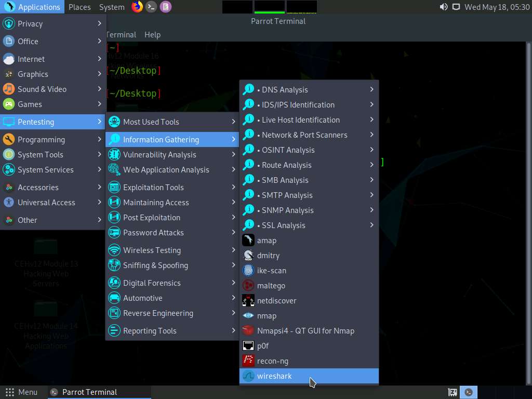Image resolution: width=532 pixels, height=399 pixels.
Task: Open the Places menu
Action: (79, 7)
